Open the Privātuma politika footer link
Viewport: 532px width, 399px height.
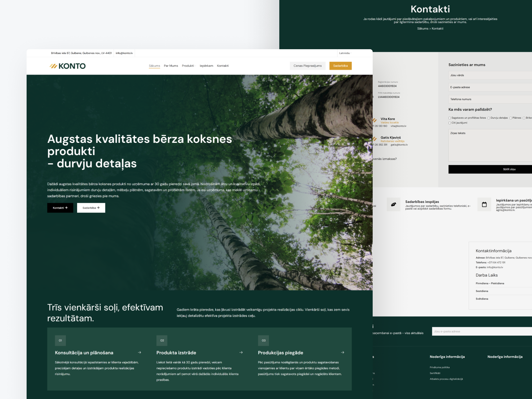(439, 367)
